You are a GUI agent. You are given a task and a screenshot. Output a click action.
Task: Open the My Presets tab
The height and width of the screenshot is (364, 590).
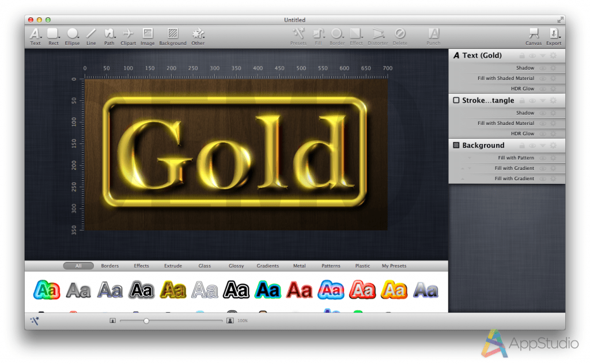pyautogui.click(x=394, y=266)
